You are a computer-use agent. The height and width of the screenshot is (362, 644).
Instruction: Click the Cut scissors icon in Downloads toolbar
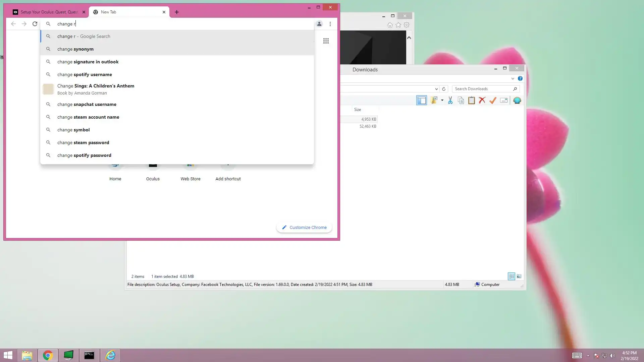click(x=450, y=100)
